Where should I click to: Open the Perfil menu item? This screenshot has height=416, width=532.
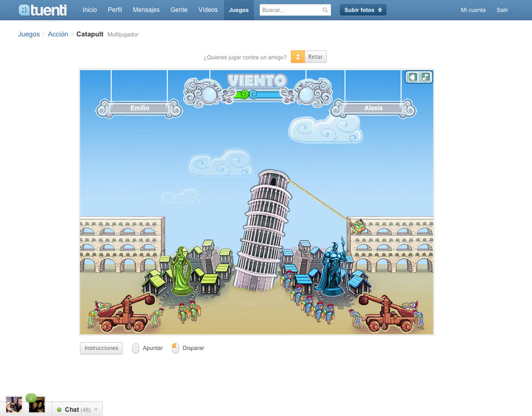point(115,10)
